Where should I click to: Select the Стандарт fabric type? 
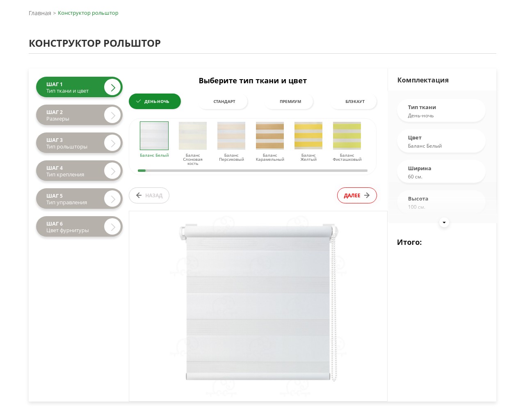pyautogui.click(x=224, y=101)
